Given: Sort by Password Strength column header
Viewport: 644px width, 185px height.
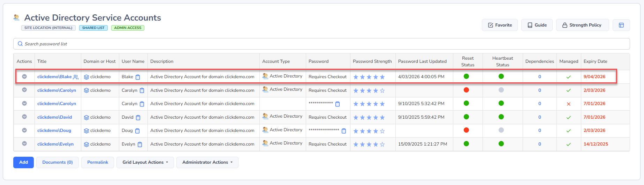Looking at the screenshot, I should pyautogui.click(x=372, y=61).
